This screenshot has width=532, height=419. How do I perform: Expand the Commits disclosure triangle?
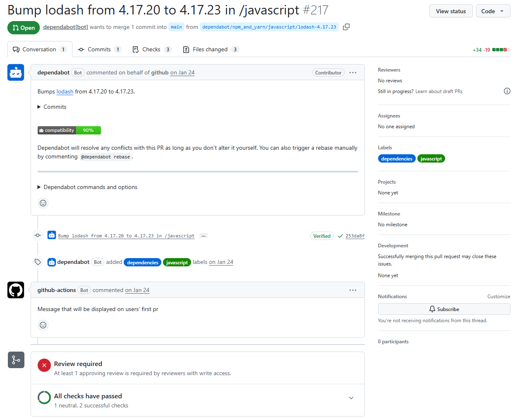coord(39,107)
